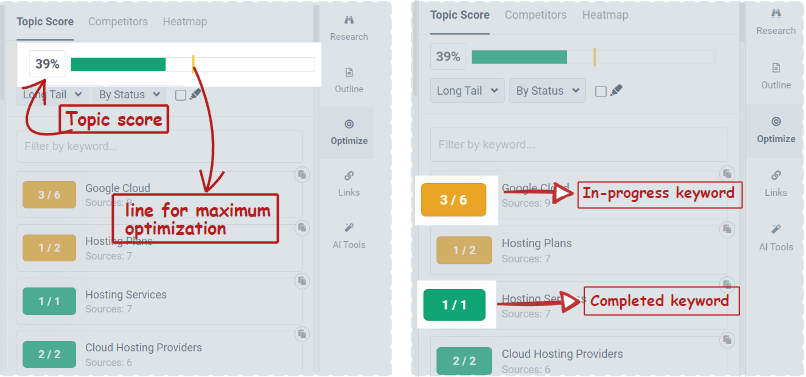This screenshot has height=377, width=806.
Task: Click the 39% score value in right panel
Action: tap(448, 57)
